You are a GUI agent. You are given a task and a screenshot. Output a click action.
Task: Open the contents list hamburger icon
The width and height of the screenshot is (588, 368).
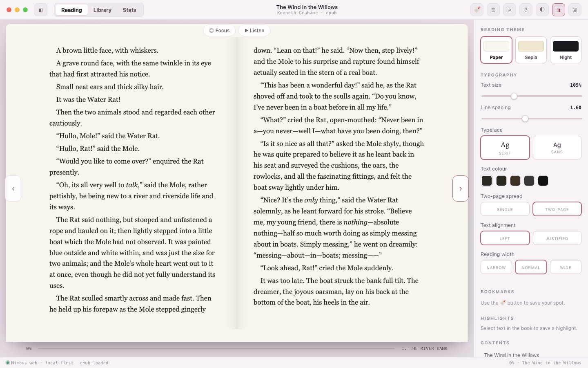tap(493, 10)
